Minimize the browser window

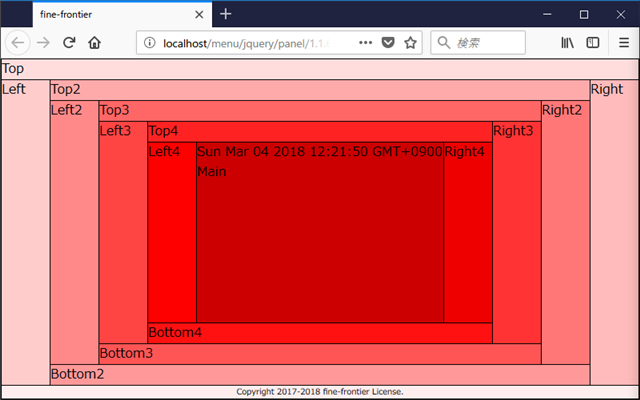[547, 15]
